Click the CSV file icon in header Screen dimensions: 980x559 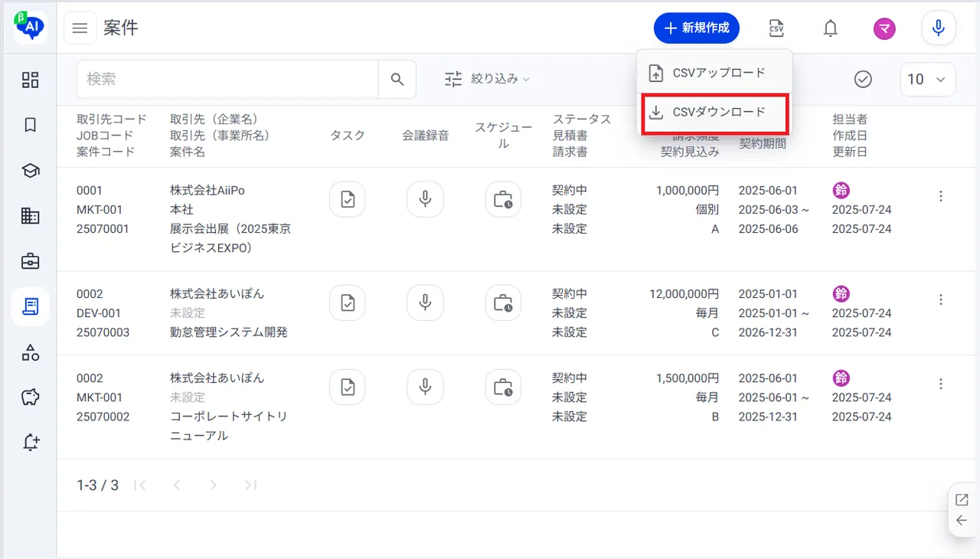click(x=776, y=28)
